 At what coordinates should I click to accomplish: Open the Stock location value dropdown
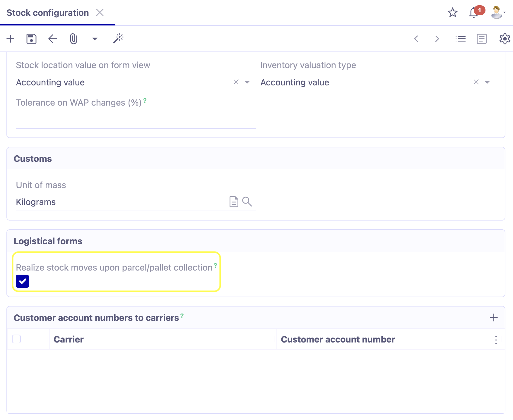coord(247,82)
